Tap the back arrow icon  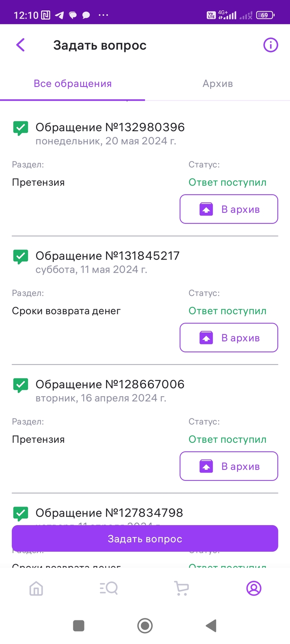pos(20,45)
